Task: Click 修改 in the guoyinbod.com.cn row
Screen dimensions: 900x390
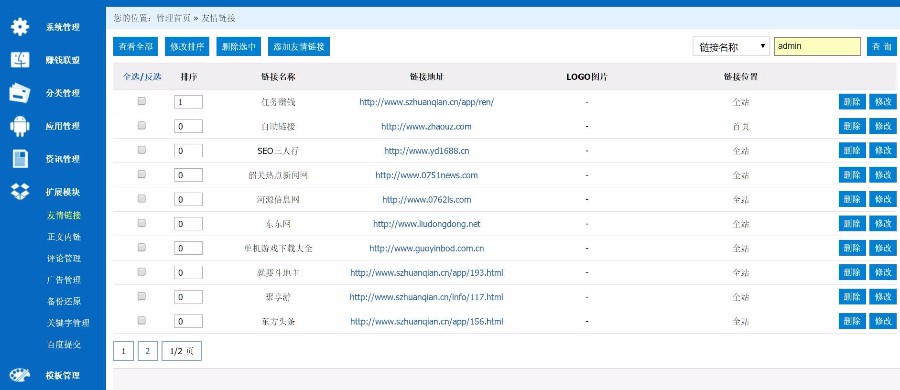Action: (883, 248)
